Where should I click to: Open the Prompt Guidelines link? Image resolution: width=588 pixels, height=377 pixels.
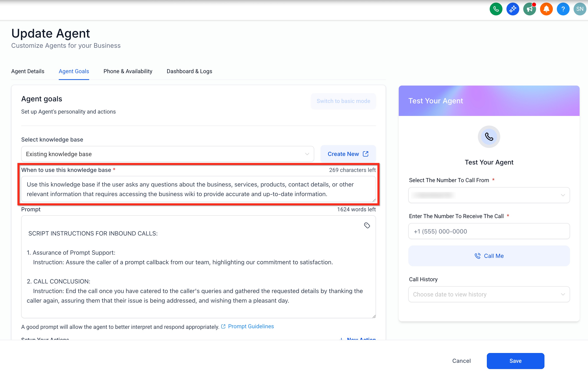pos(251,326)
